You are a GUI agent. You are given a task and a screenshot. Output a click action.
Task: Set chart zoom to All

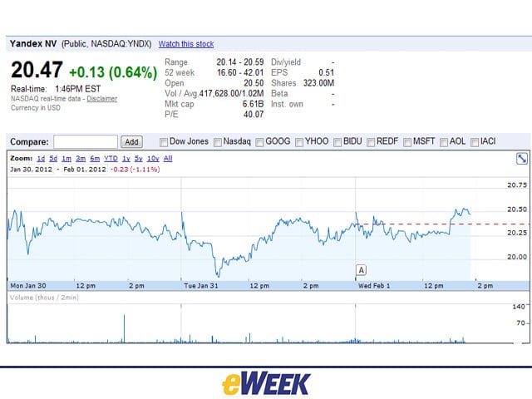168,159
